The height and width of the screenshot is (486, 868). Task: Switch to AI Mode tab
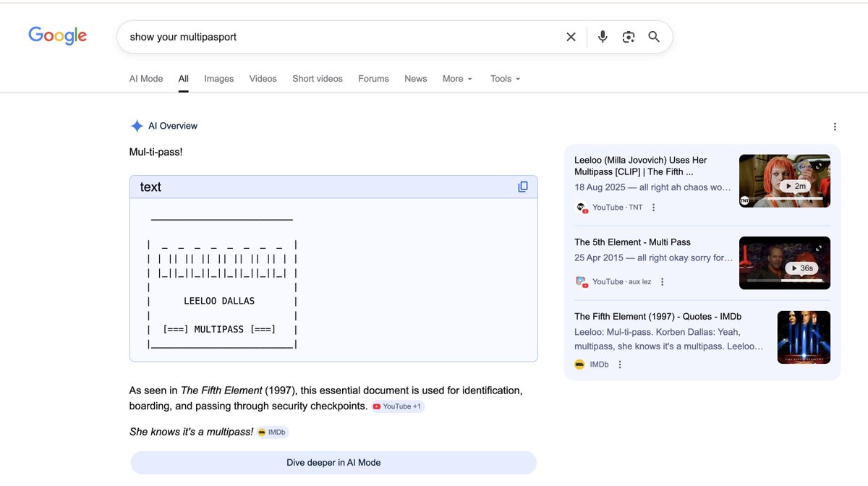tap(146, 79)
